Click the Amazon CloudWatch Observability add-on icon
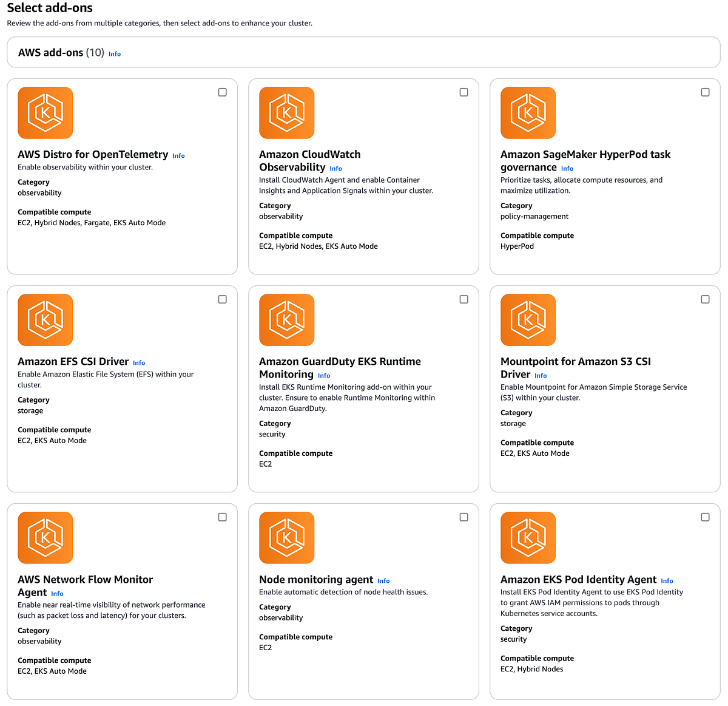The image size is (728, 706). click(287, 113)
